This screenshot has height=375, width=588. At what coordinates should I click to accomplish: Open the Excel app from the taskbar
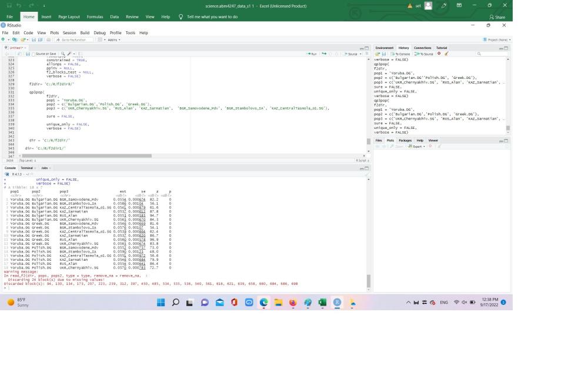[322, 303]
